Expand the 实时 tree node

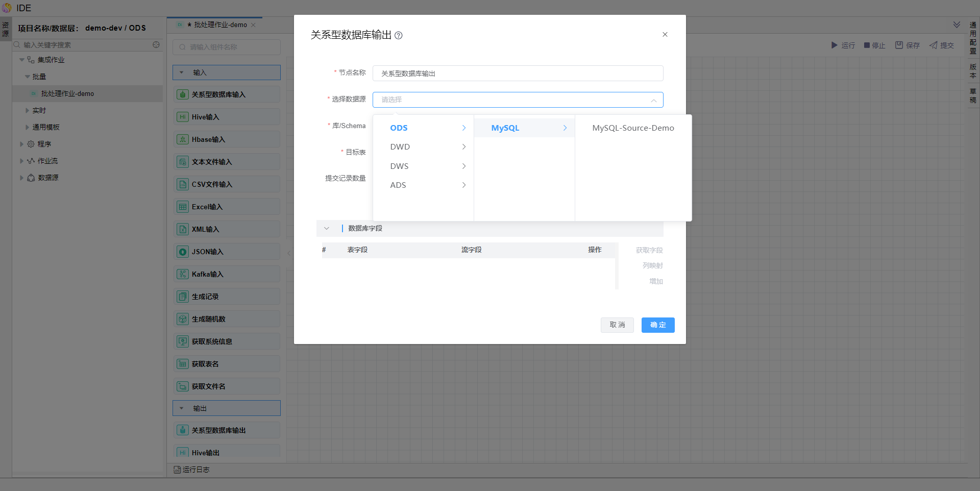[x=28, y=111]
